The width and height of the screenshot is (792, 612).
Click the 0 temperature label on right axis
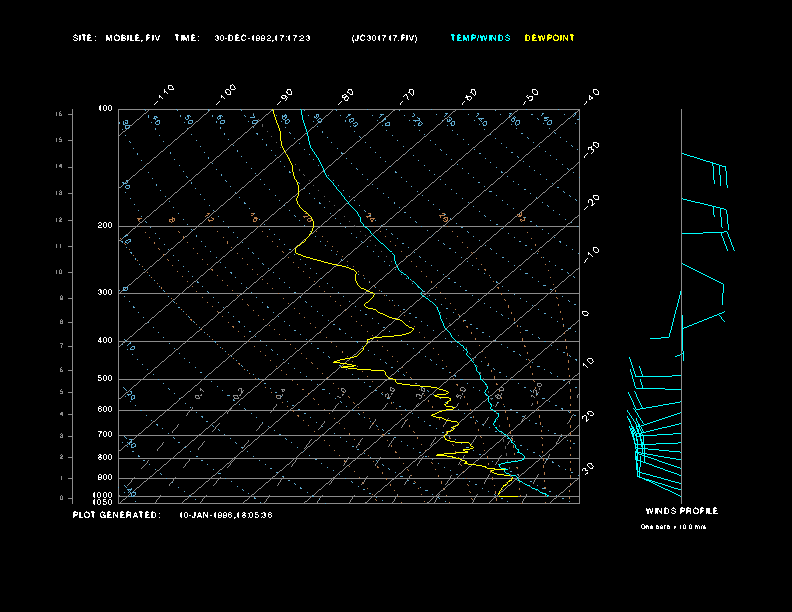point(586,314)
